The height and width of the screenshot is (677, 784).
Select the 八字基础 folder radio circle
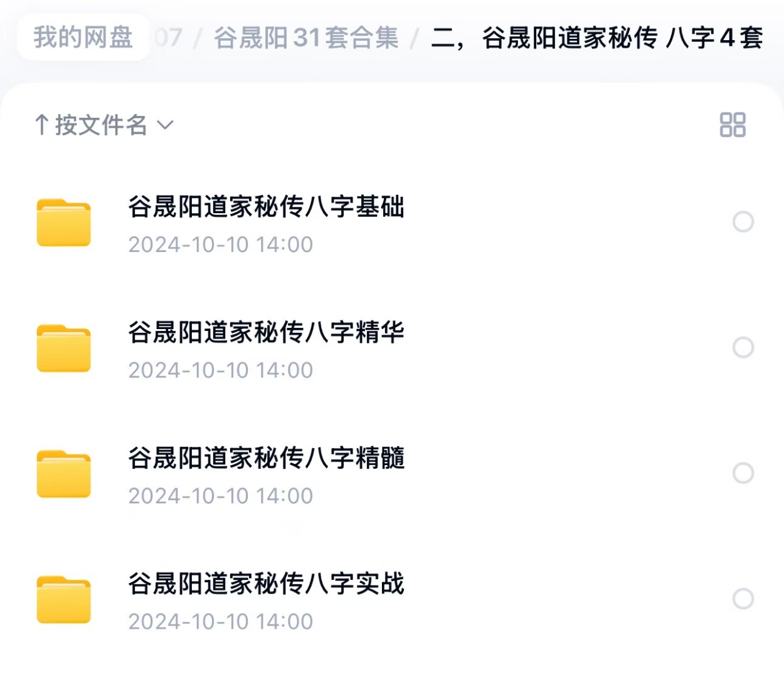point(743,222)
